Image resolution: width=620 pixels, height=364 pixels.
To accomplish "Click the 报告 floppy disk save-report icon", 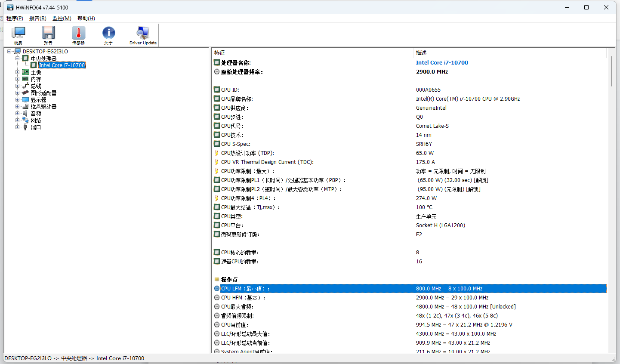I will click(x=48, y=33).
